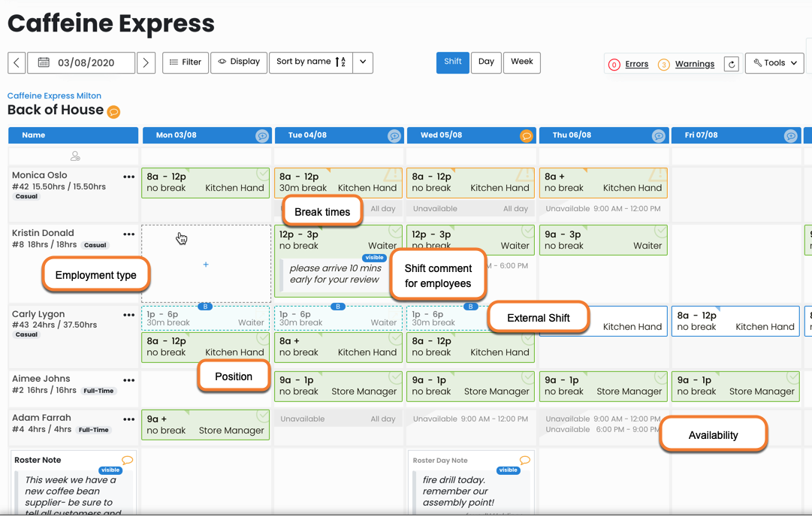Open the Caffeine Express Milton link
Image resolution: width=812 pixels, height=517 pixels.
coord(54,96)
